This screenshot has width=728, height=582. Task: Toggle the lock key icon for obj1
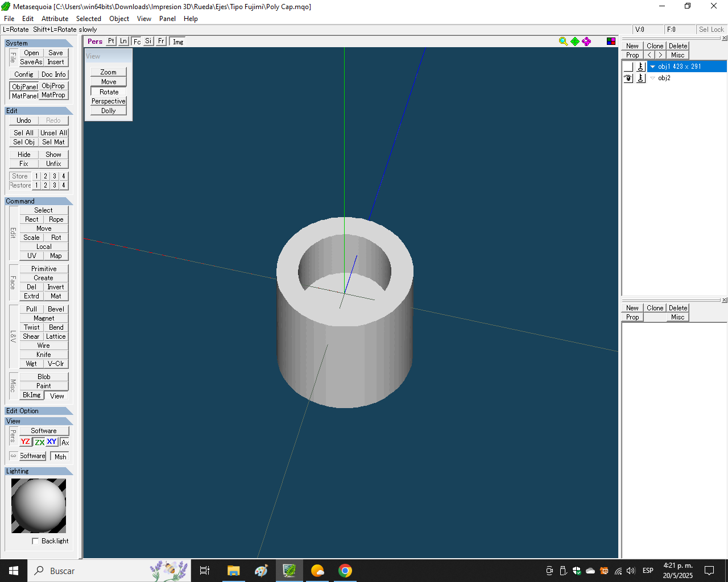[640, 66]
